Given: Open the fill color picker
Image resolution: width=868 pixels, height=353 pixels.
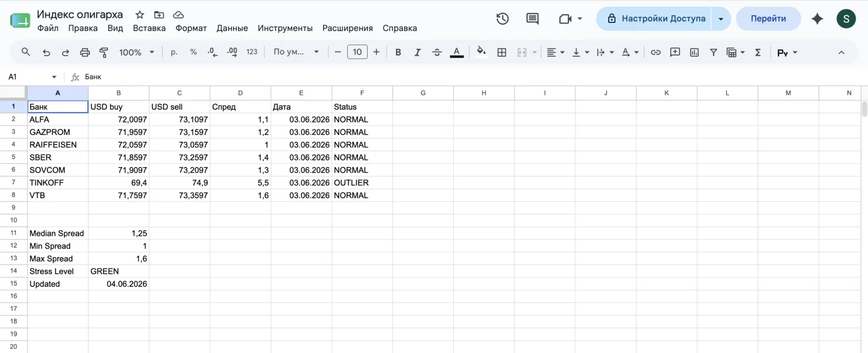Looking at the screenshot, I should (481, 52).
